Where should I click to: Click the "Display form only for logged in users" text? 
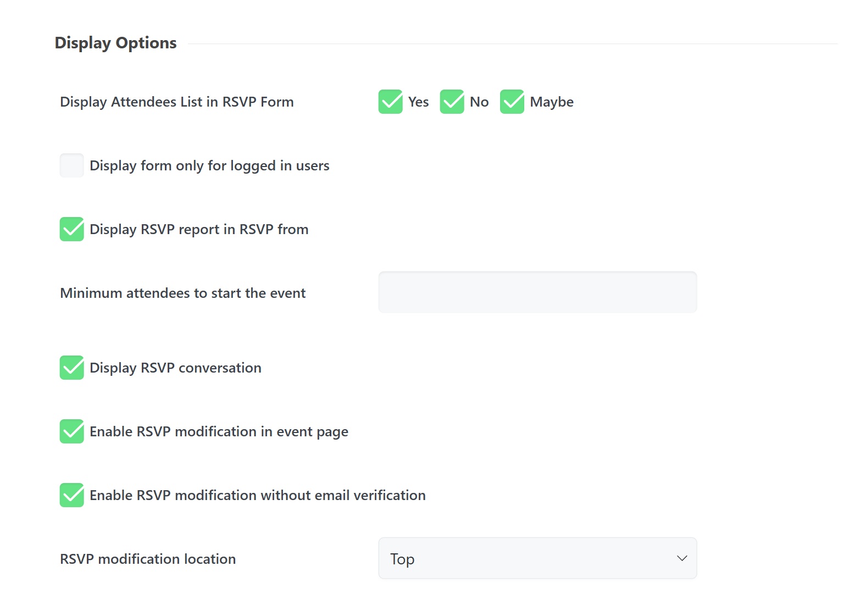tap(209, 165)
